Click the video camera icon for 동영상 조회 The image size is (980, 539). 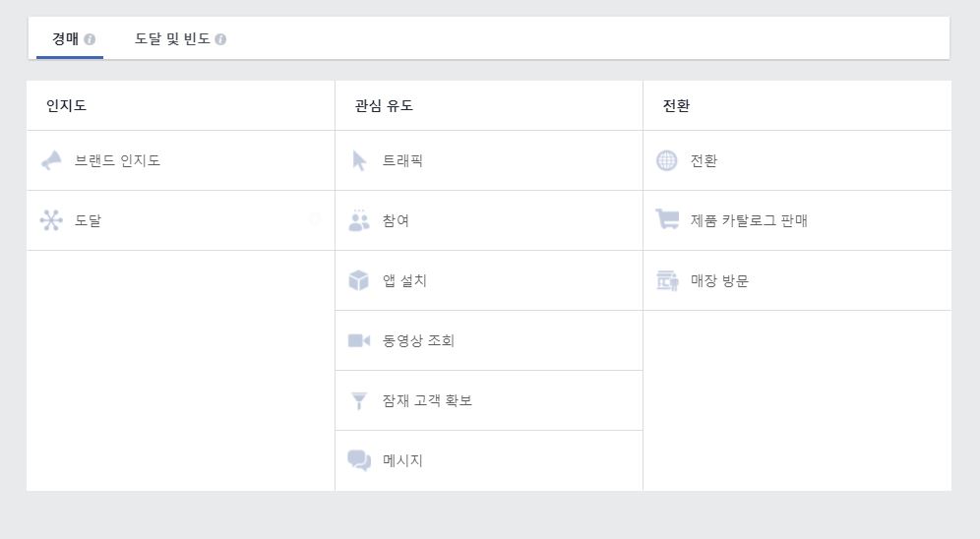click(359, 340)
